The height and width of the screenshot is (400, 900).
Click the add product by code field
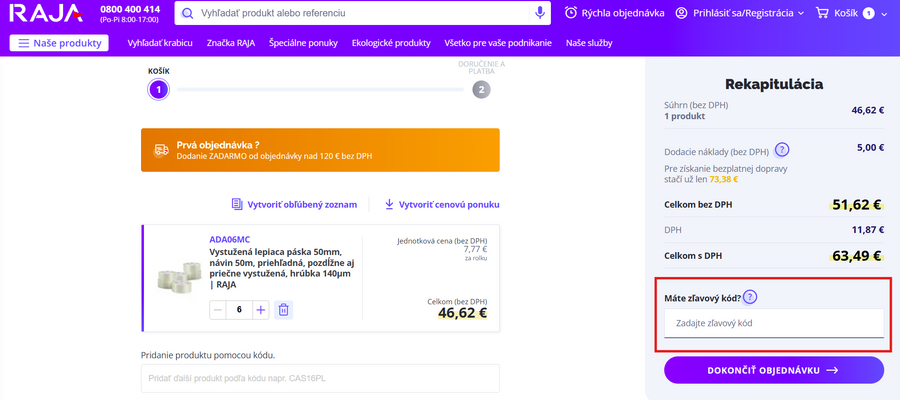[320, 378]
